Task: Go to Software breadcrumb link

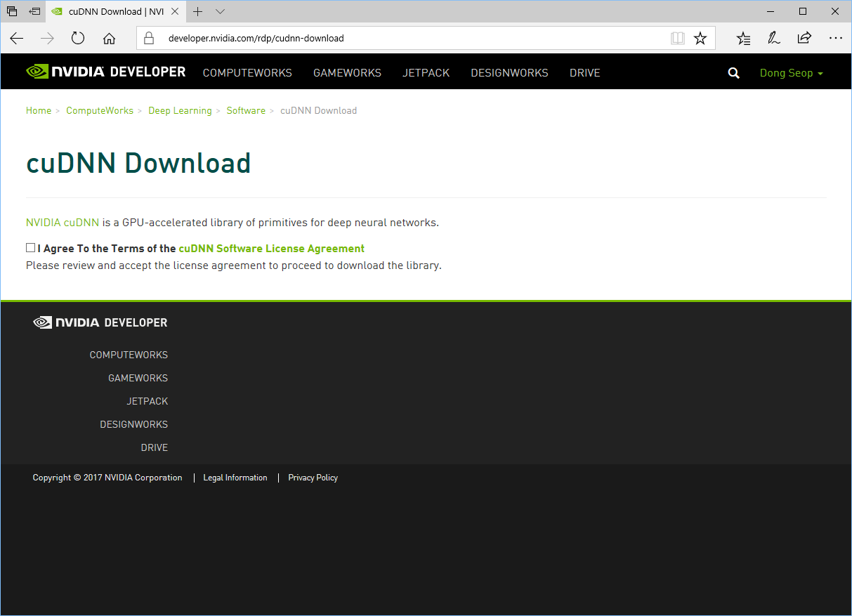Action: coord(246,110)
